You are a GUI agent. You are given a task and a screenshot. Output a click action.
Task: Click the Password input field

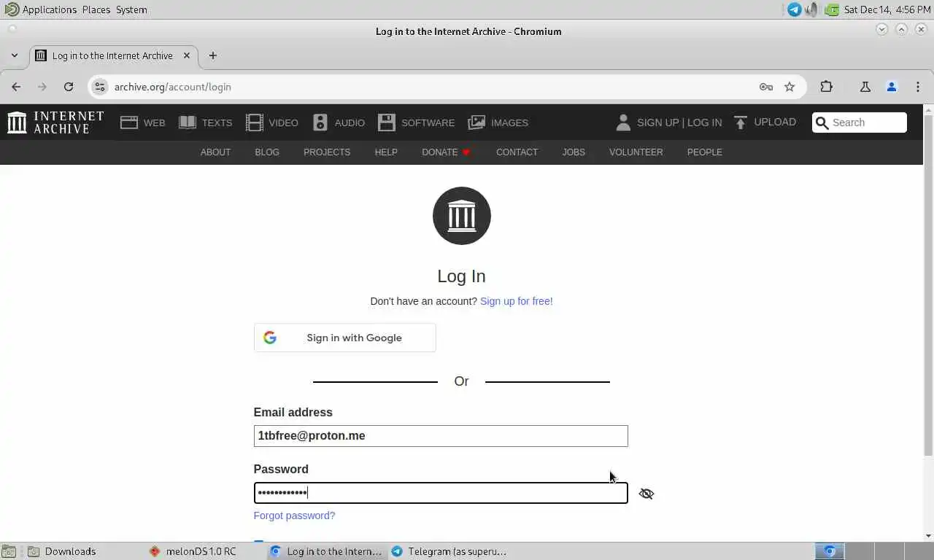[441, 493]
